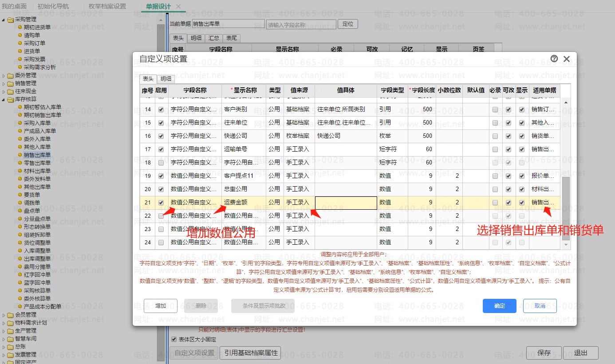Toggle 显示 for row 20 总重公用
The height and width of the screenshot is (364, 615).
point(522,189)
